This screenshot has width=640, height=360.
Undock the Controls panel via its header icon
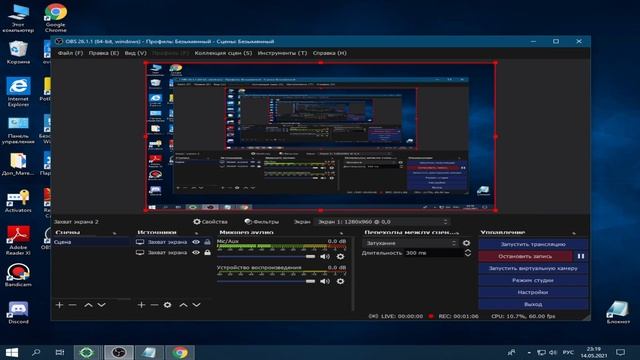pyautogui.click(x=574, y=233)
